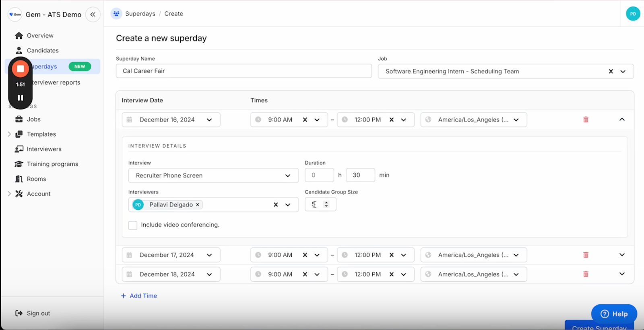Remove Pallavi Delgado from interviewers
The height and width of the screenshot is (330, 644).
(x=198, y=205)
